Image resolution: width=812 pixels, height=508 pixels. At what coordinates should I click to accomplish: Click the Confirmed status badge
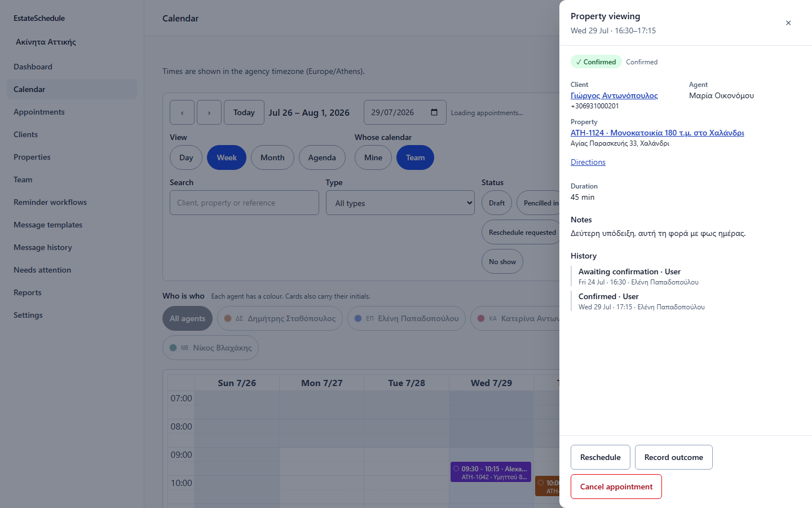pos(596,62)
